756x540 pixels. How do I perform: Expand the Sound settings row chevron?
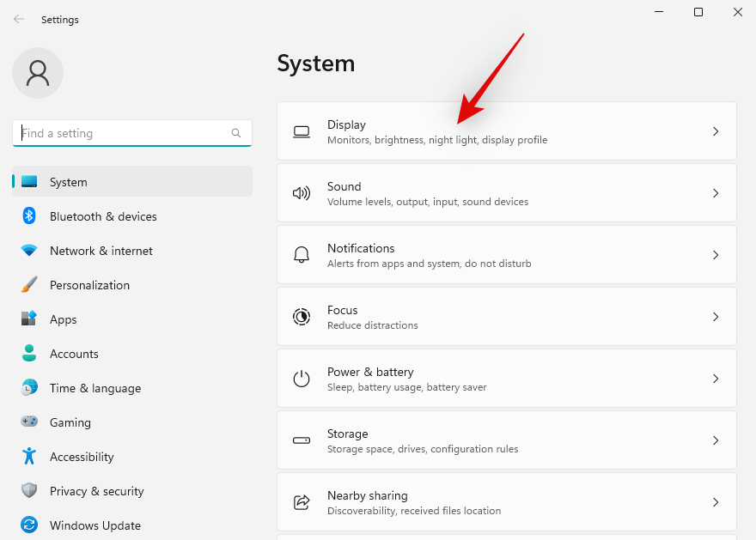click(x=716, y=192)
